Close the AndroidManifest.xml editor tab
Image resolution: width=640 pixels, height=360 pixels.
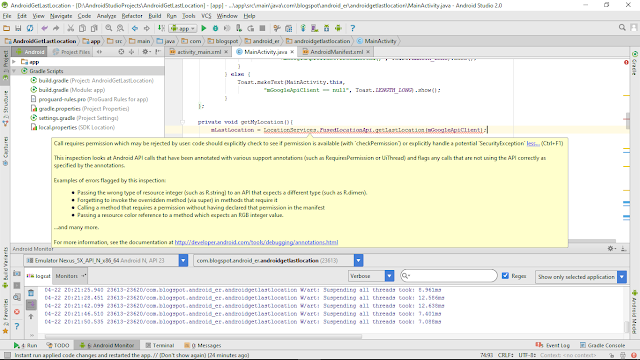(x=368, y=52)
